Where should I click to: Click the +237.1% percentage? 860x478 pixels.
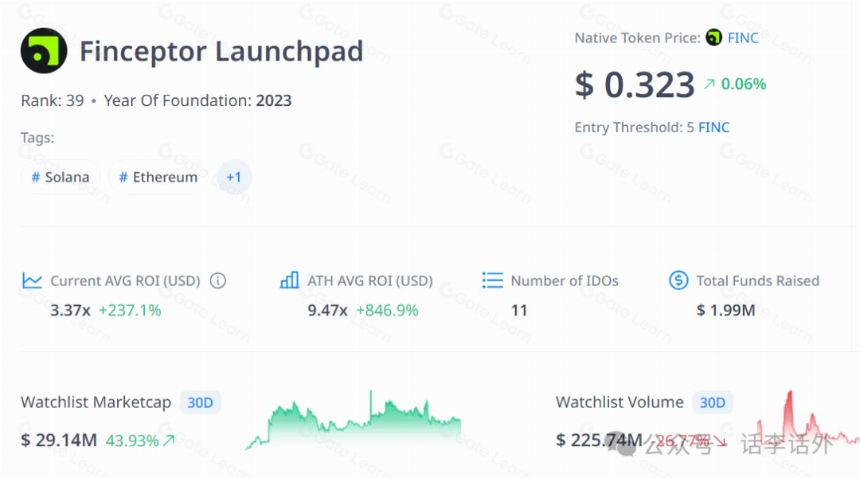130,310
